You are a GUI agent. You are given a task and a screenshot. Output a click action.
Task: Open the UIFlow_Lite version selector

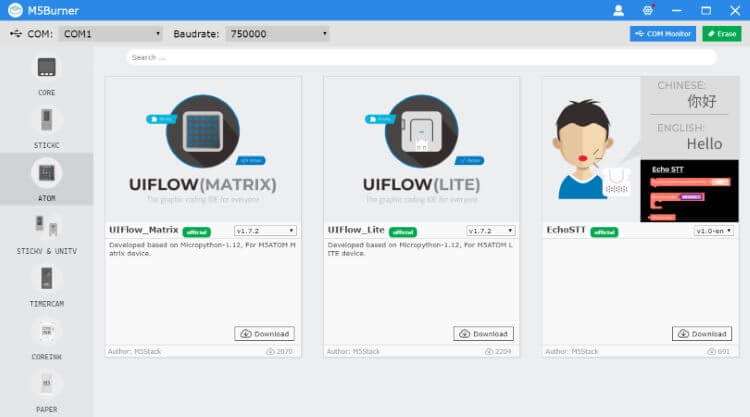point(483,230)
